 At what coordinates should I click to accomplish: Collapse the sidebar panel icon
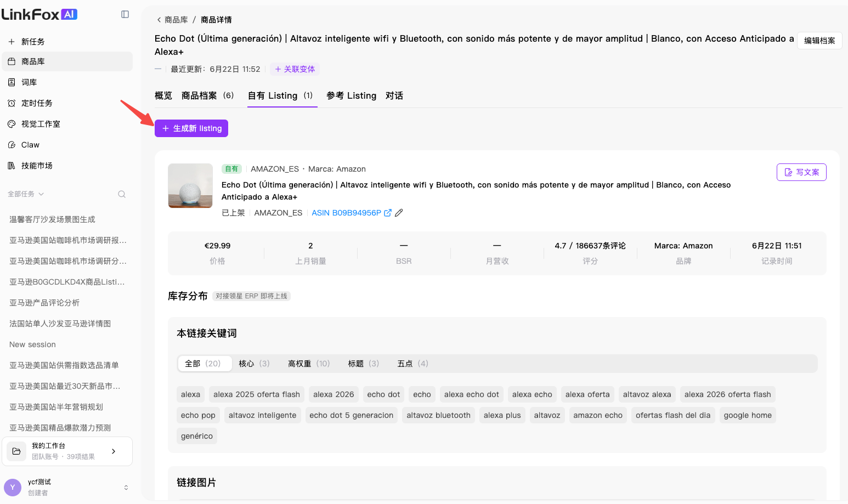[125, 14]
